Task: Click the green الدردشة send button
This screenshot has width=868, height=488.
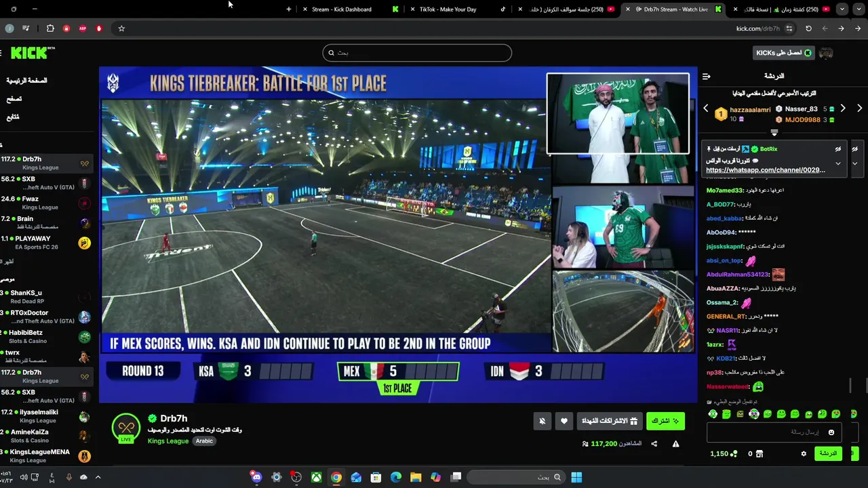Action: [828, 453]
